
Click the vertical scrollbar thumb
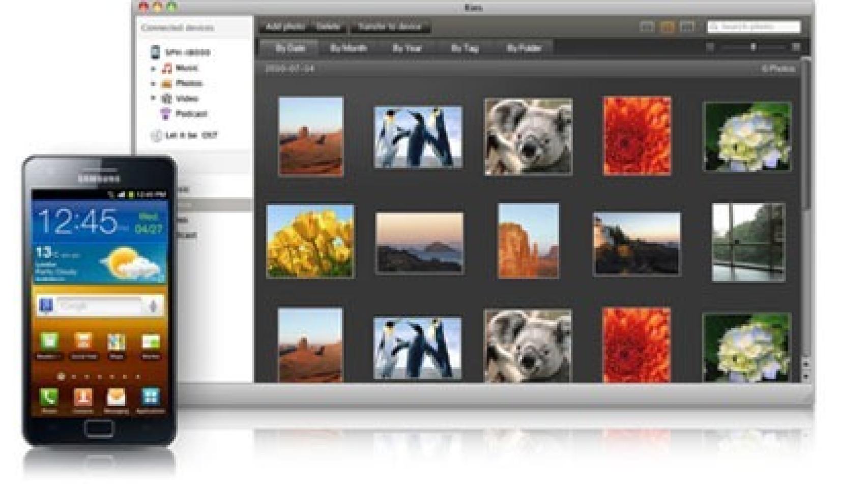click(x=806, y=135)
